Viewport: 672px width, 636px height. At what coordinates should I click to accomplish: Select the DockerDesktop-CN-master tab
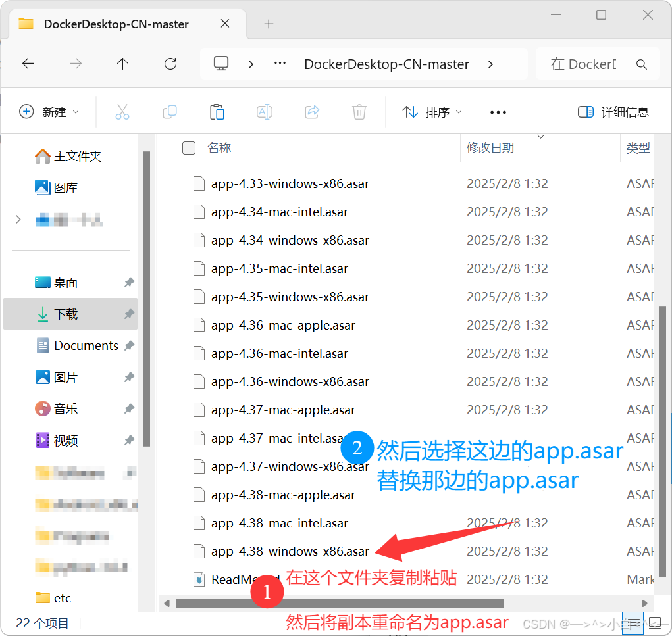tap(116, 24)
